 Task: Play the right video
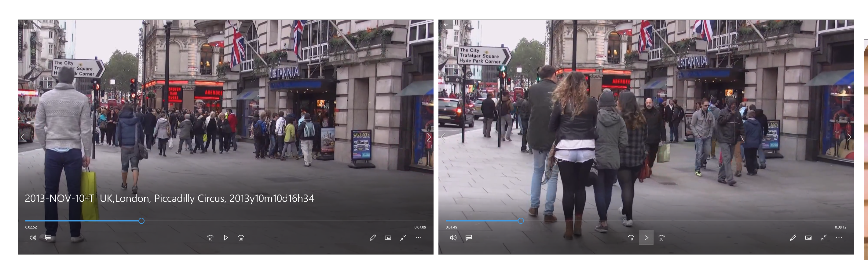646,238
